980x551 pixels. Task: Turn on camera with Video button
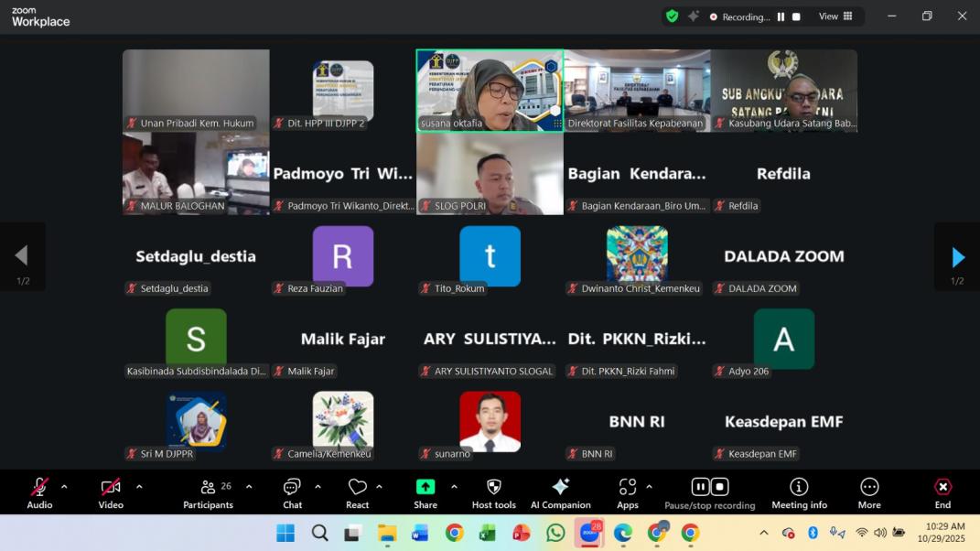pyautogui.click(x=111, y=492)
